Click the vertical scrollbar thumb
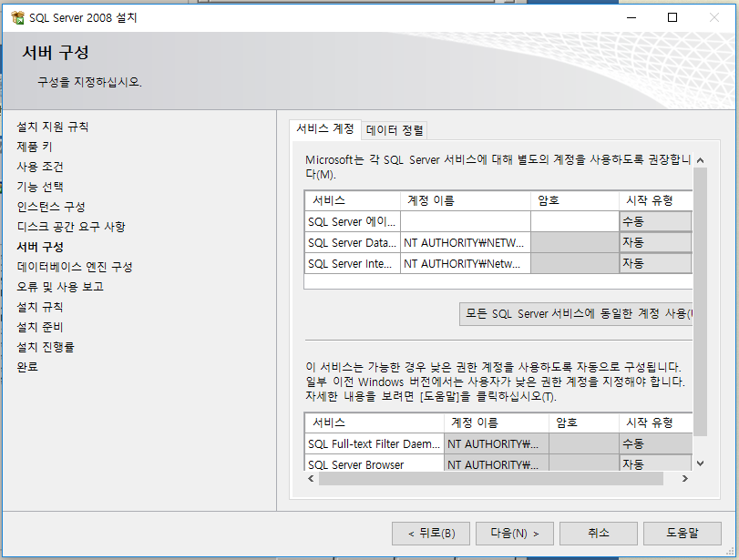Image resolution: width=739 pixels, height=560 pixels. coord(700,301)
